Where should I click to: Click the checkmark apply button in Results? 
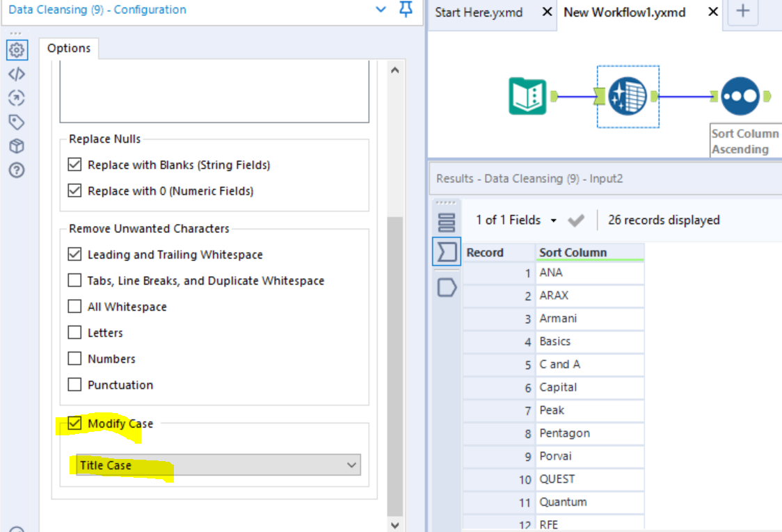pyautogui.click(x=576, y=220)
